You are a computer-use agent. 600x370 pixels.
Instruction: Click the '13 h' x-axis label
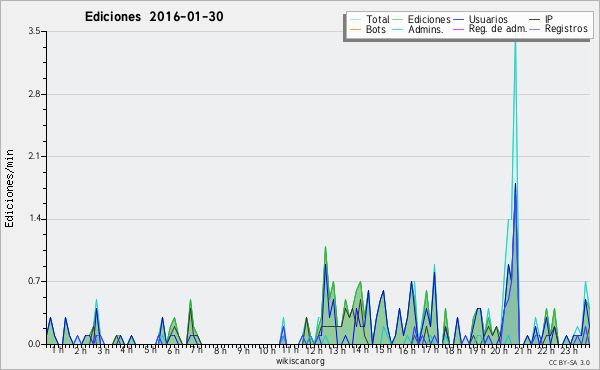(337, 350)
